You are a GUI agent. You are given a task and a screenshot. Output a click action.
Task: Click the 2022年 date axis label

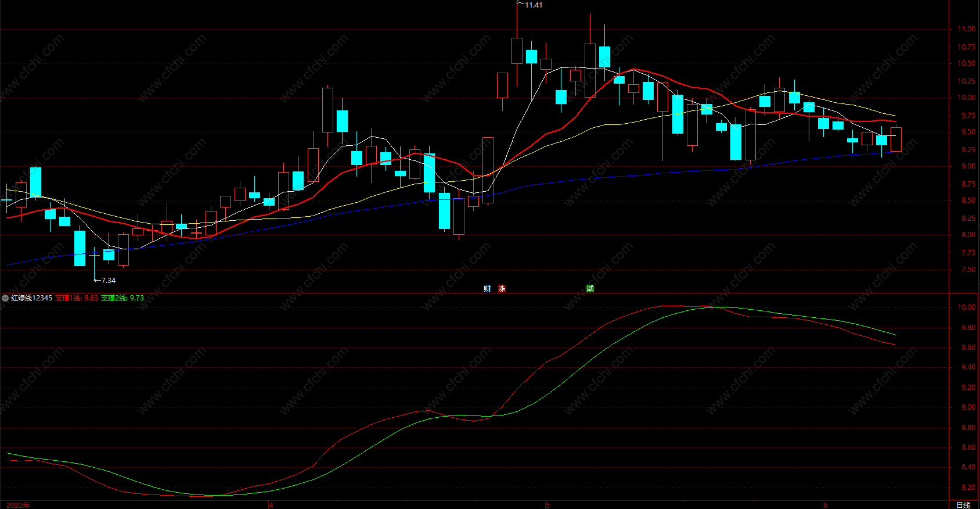[18, 505]
